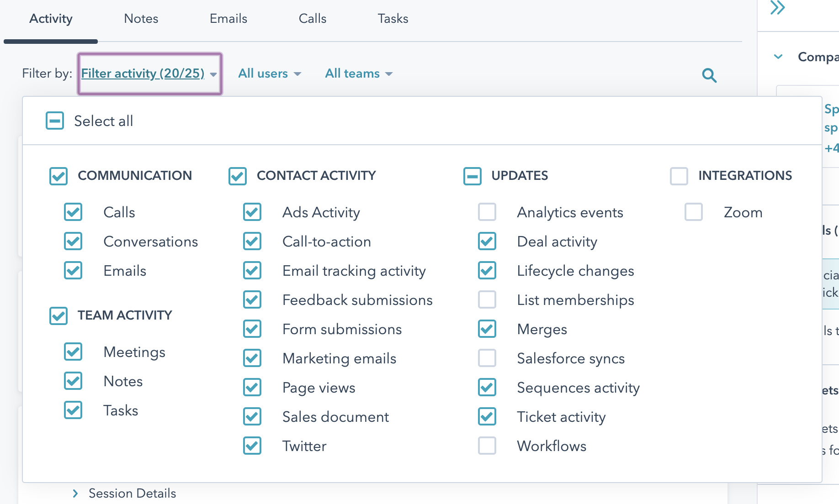
Task: Enable the Zoom integration checkbox
Action: pyautogui.click(x=693, y=212)
